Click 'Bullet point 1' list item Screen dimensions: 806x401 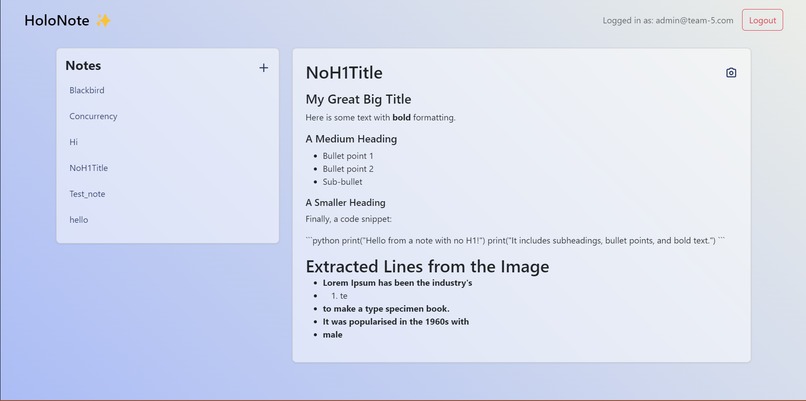348,156
